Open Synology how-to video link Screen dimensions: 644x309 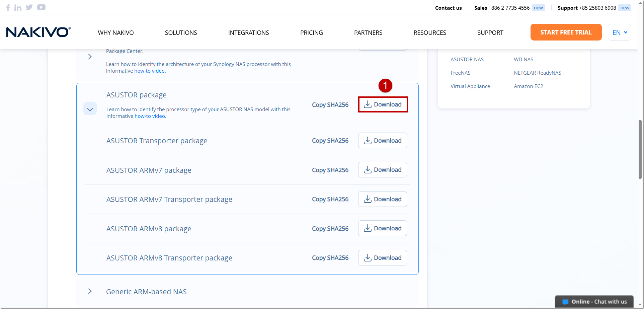point(149,71)
